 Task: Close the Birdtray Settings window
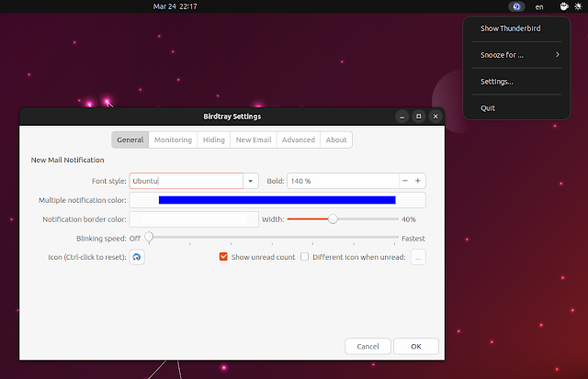pyautogui.click(x=435, y=117)
